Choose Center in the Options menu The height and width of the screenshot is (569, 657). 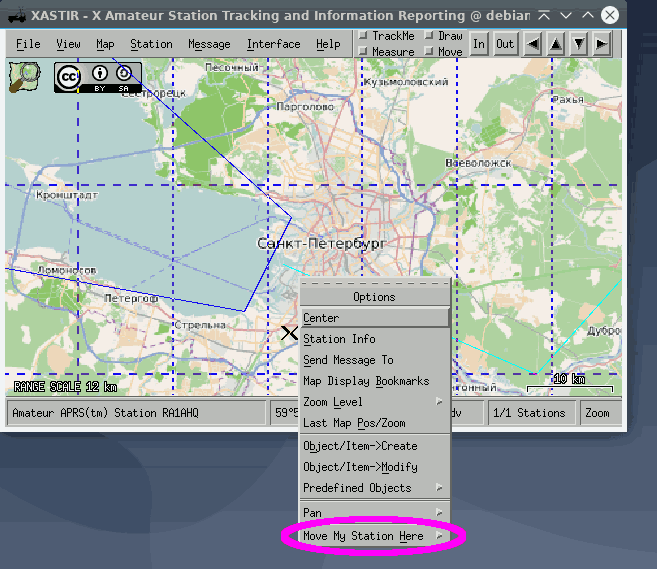point(375,318)
